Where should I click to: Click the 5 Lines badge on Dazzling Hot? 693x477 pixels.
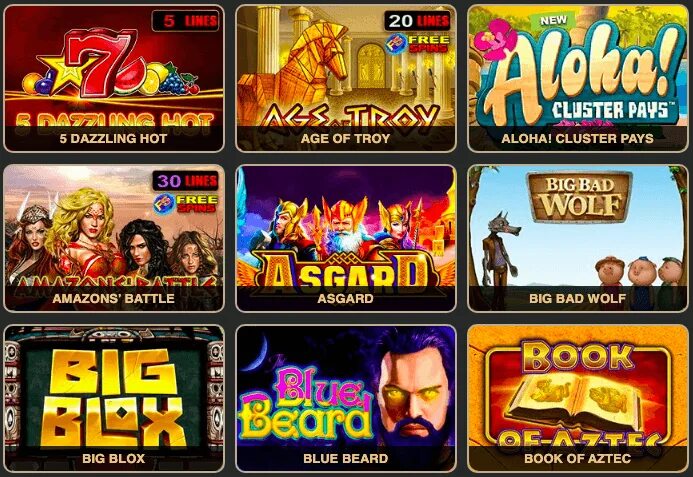pos(186,21)
